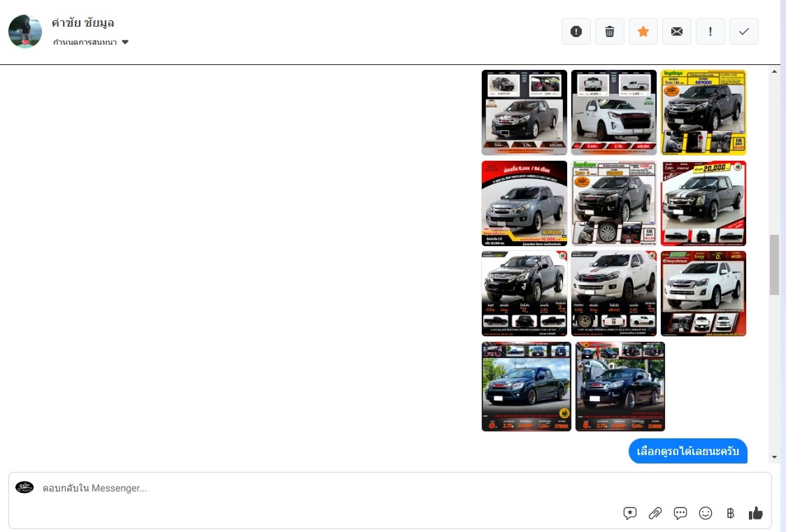
Task: Open silver-blue pickup with red banner thumbnail
Action: tap(524, 203)
